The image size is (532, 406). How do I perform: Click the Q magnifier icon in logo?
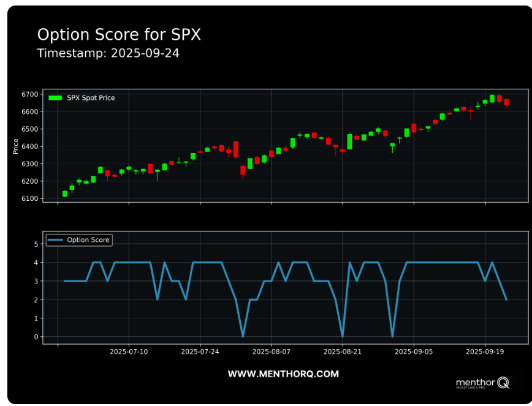503,382
